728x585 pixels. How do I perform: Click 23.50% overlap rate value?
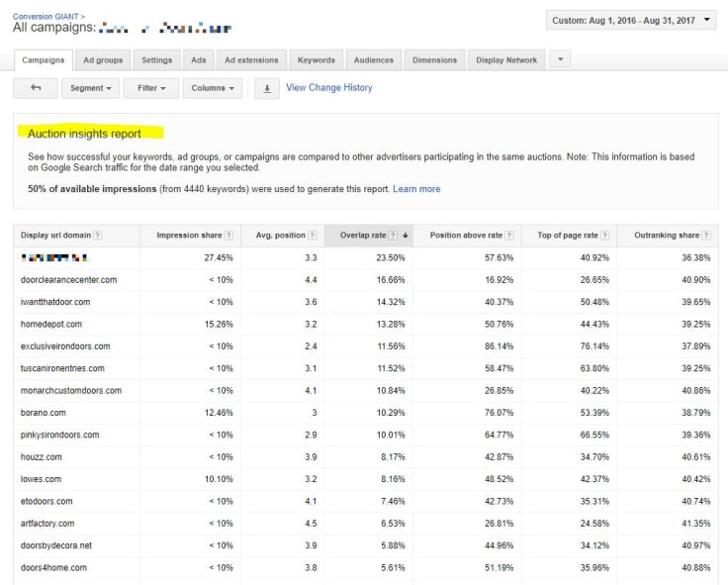[x=391, y=258]
